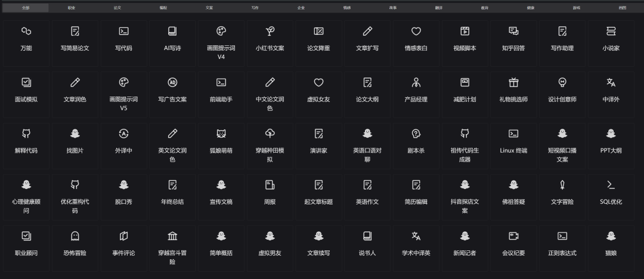Choose the 会议纪要 card
644x279 pixels.
point(513,244)
